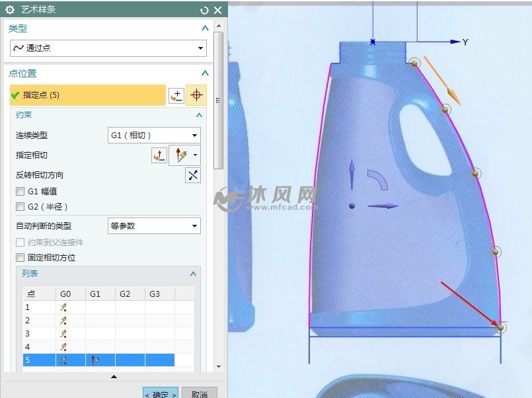Viewport: 532px width, 398px height.
Task: Collapse the 类型 section
Action: pyautogui.click(x=205, y=28)
